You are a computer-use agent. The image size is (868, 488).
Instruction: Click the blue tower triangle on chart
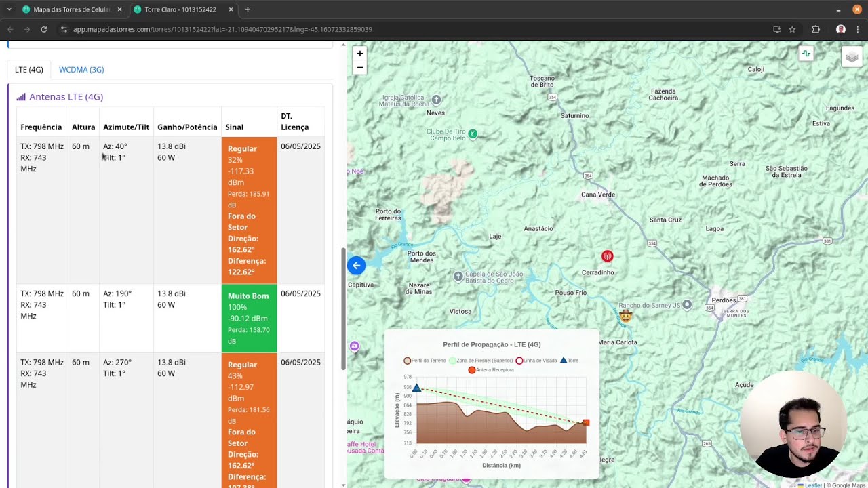tap(417, 388)
